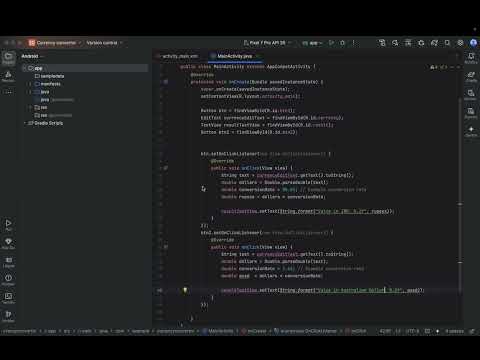Viewport: 480px width, 360px height.
Task: Open the Project tool window icon
Action: pyautogui.click(x=8, y=58)
